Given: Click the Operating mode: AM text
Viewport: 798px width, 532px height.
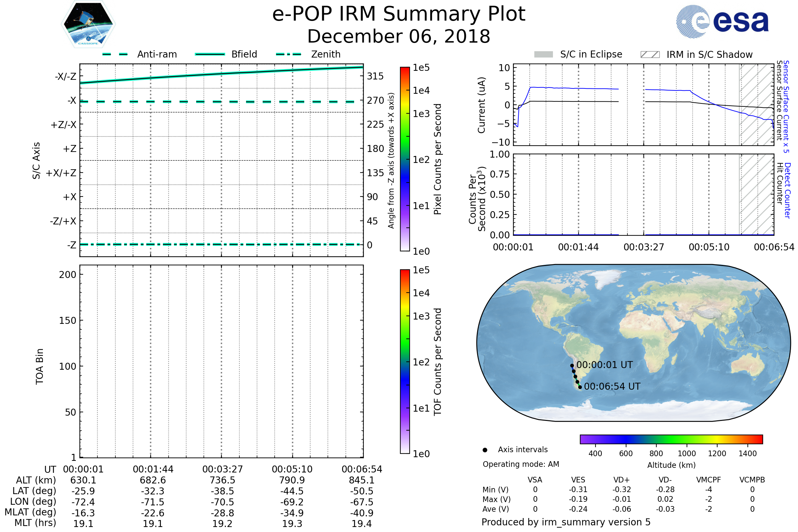Looking at the screenshot, I should pos(521,464).
